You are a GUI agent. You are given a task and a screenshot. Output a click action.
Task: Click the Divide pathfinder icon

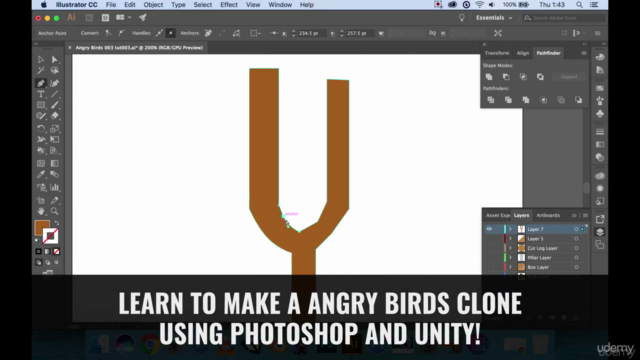[x=491, y=100]
